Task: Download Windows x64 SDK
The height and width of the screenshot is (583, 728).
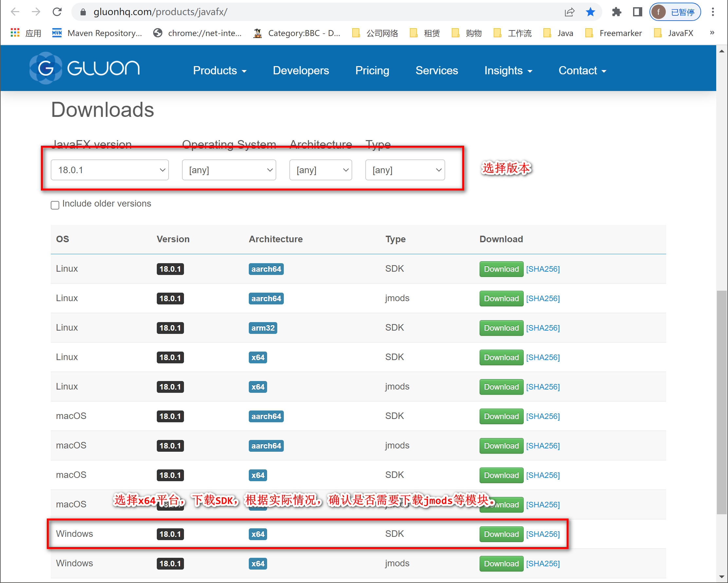Action: point(501,534)
